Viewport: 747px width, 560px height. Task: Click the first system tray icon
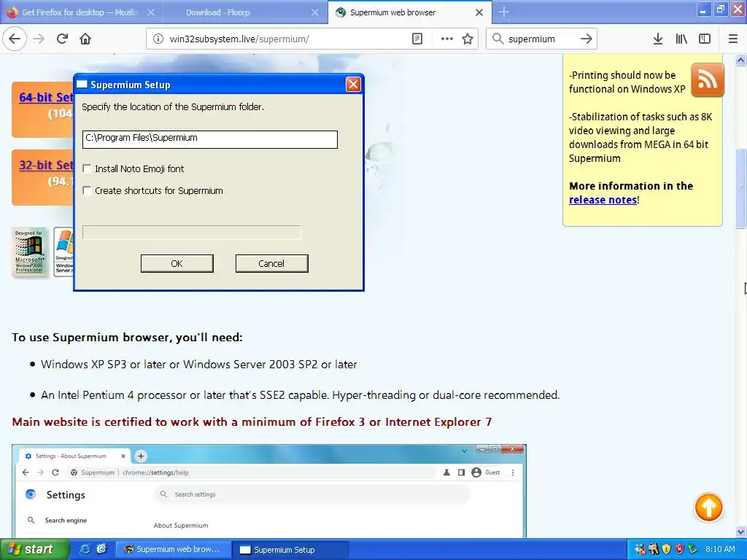(x=640, y=549)
